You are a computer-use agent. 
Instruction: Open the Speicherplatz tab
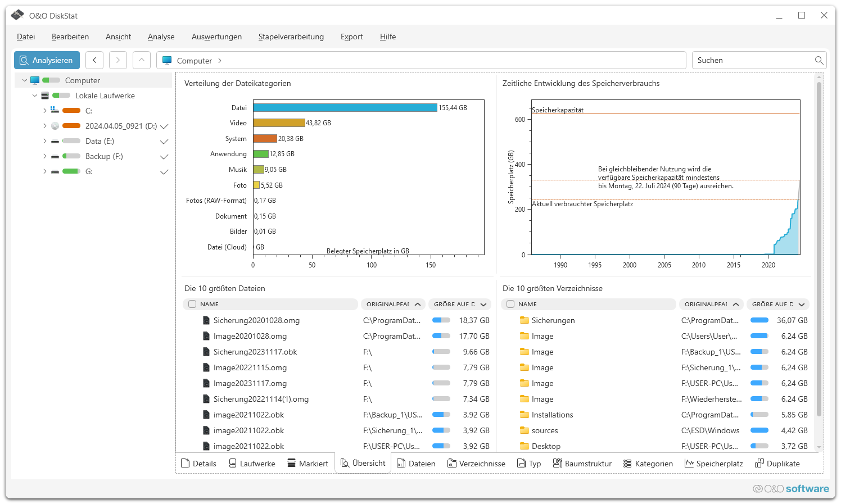click(x=714, y=464)
